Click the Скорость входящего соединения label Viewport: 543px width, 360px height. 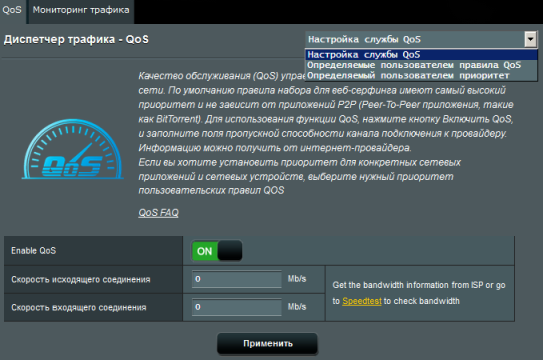point(79,307)
